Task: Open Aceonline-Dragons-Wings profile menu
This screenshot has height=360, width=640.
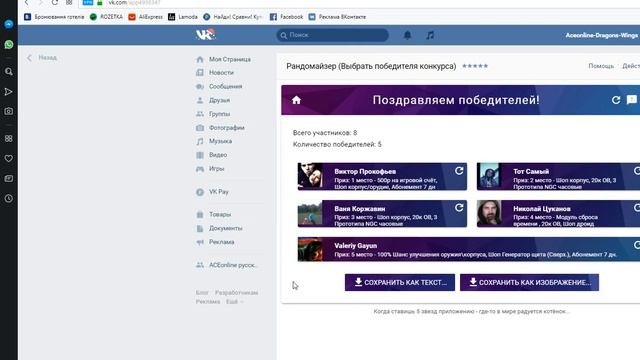Action: click(602, 35)
